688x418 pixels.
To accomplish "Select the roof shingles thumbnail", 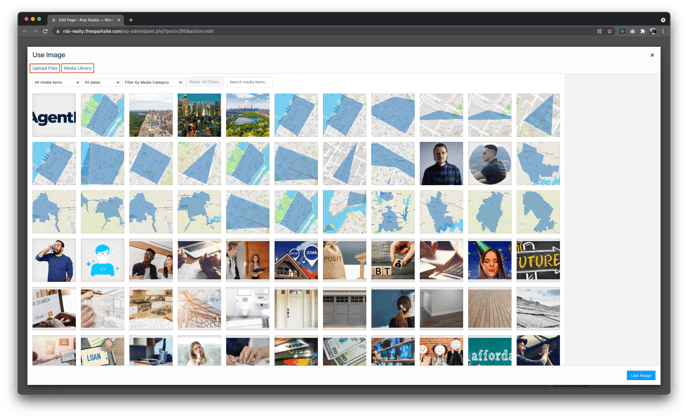I will (x=538, y=308).
